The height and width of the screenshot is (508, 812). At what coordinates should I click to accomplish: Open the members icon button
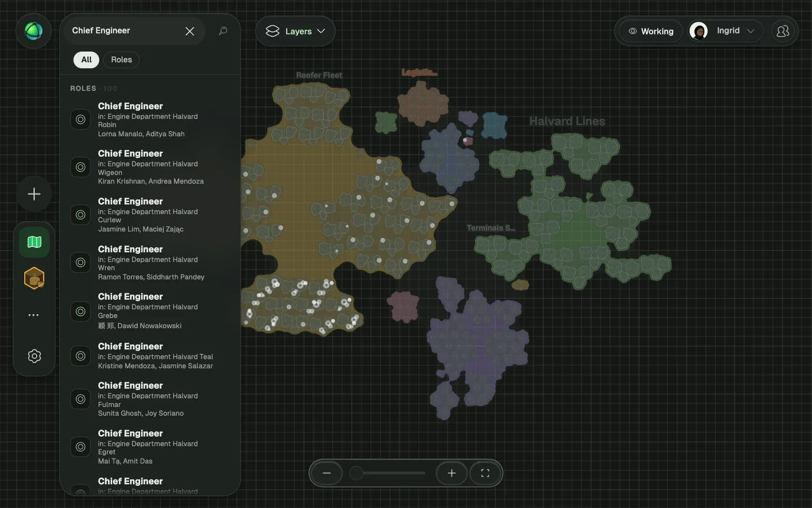[783, 31]
